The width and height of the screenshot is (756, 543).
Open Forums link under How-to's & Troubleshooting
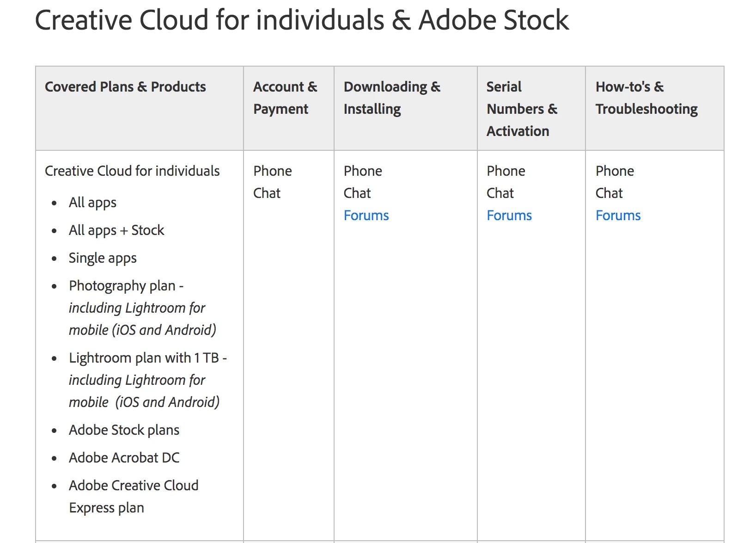pyautogui.click(x=618, y=216)
